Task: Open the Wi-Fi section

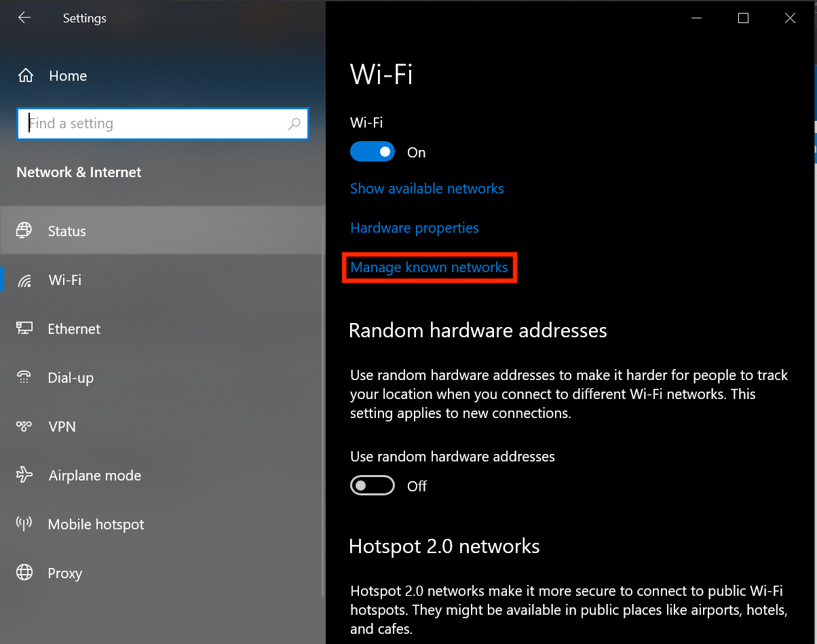Action: click(x=163, y=280)
